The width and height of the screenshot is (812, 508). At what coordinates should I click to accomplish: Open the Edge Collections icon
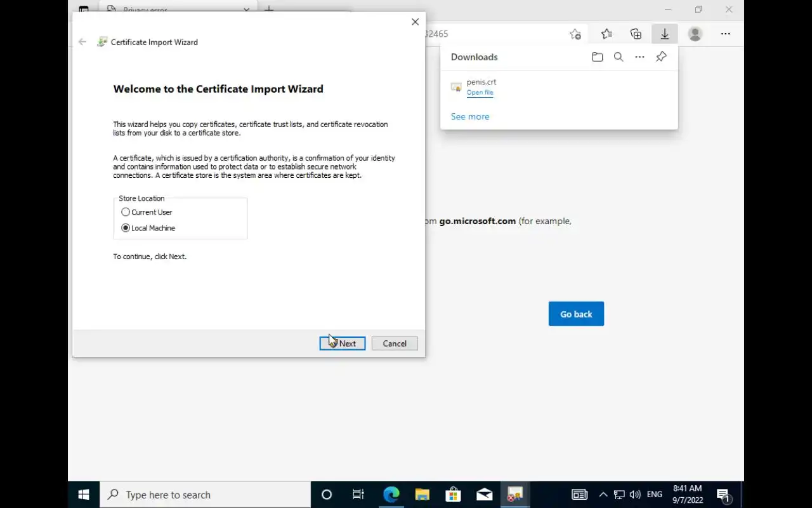(636, 34)
